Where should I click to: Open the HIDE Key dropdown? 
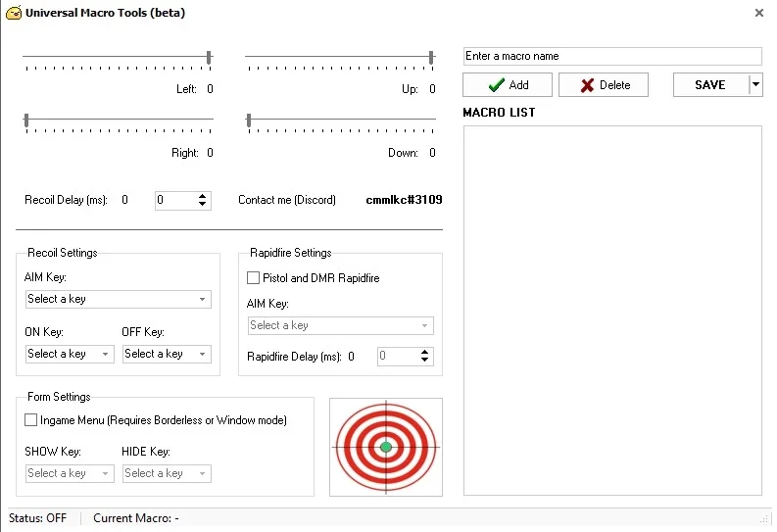(167, 473)
